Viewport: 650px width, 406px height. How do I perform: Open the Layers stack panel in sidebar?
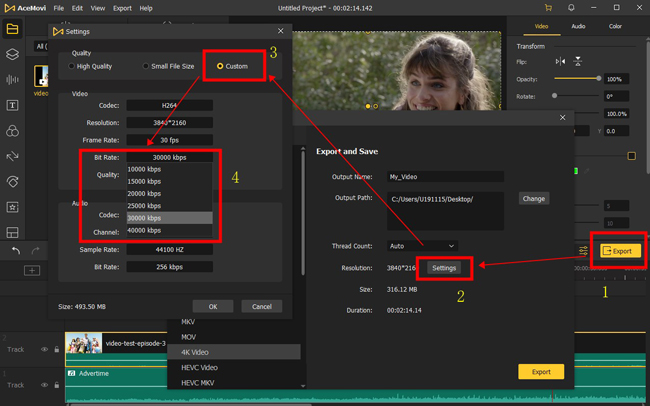point(12,54)
